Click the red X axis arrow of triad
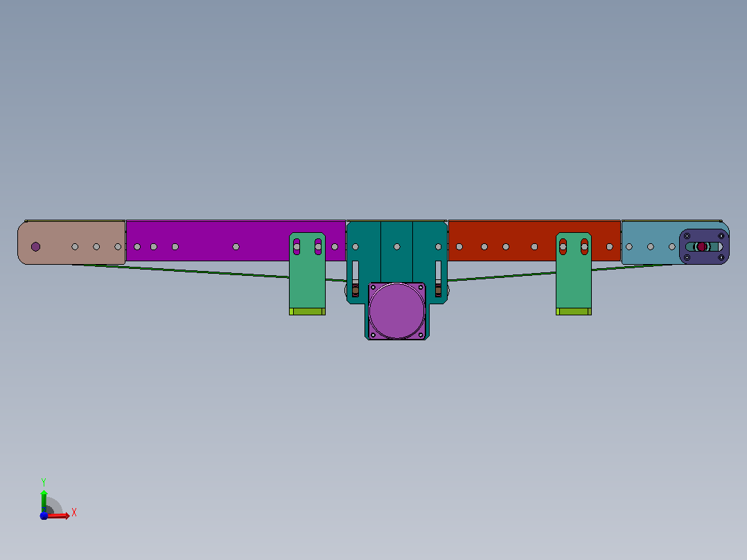The height and width of the screenshot is (560, 747). [x=60, y=516]
